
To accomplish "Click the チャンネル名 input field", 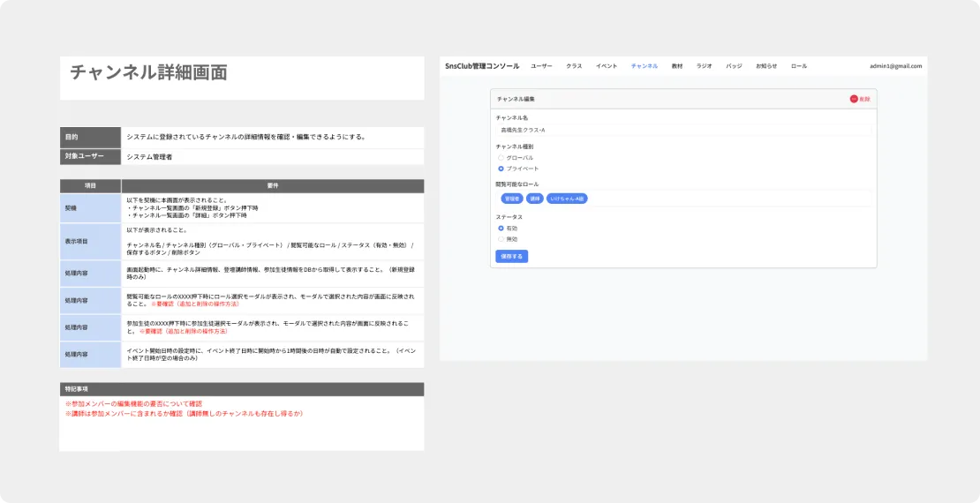I will point(682,130).
